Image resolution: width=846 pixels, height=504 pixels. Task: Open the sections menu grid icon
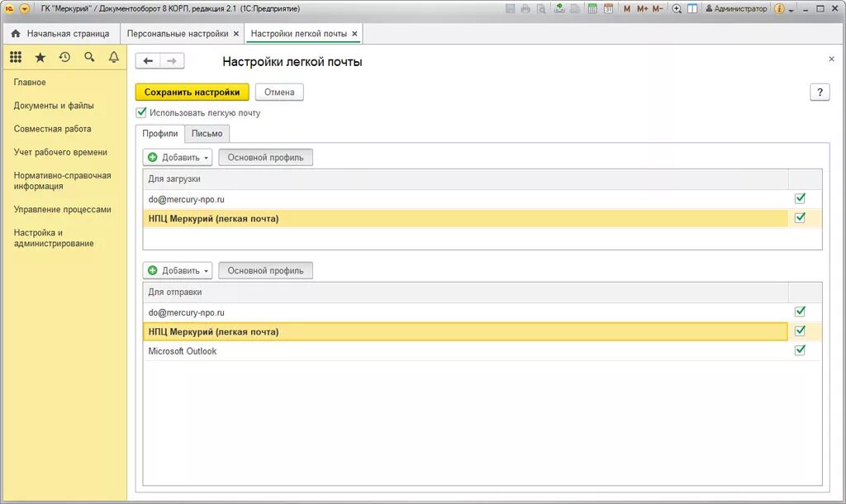16,57
